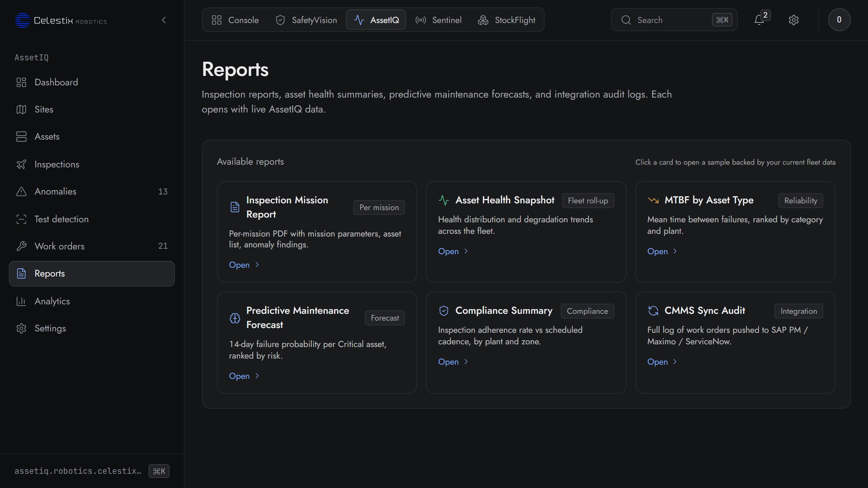
Task: Open the MTBF by Asset Type link
Action: (x=662, y=251)
